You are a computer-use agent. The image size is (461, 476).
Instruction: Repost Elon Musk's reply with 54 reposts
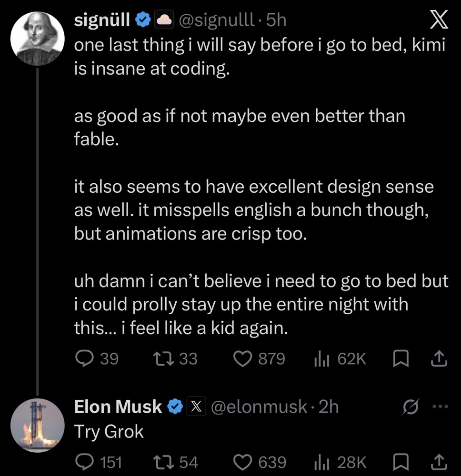click(x=163, y=462)
